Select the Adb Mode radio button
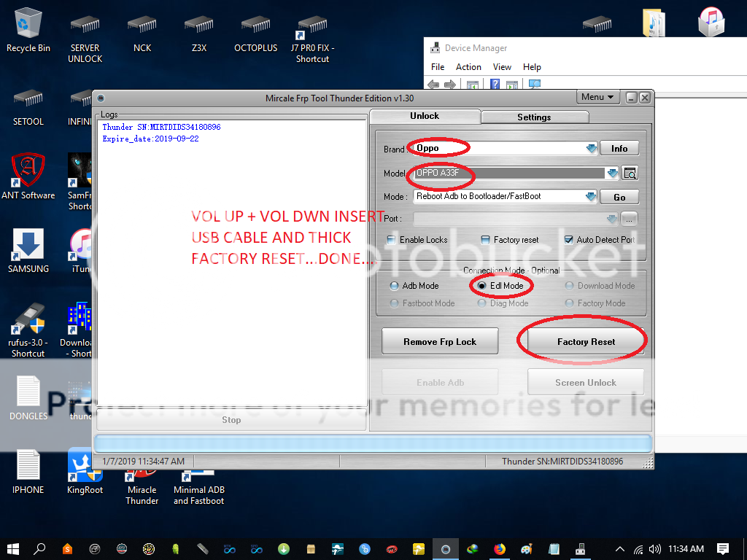Image resolution: width=747 pixels, height=560 pixels. (x=395, y=286)
